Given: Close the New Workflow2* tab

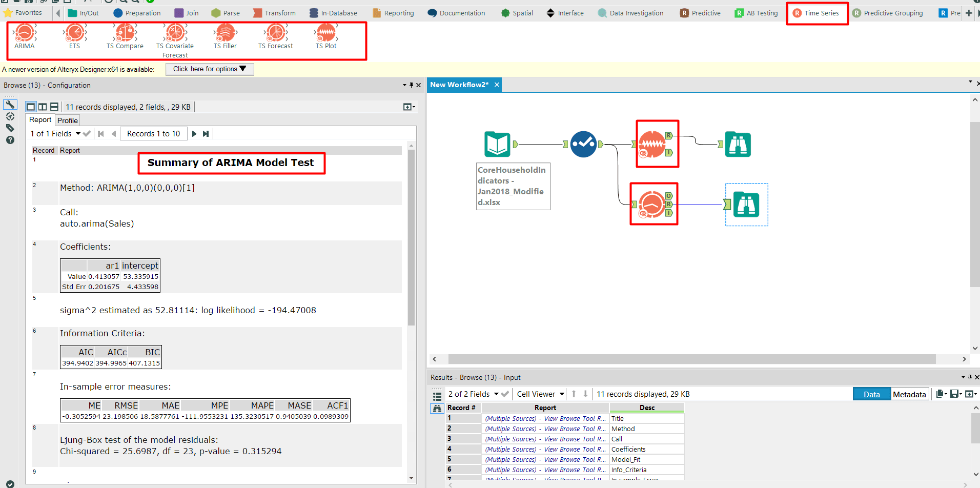Looking at the screenshot, I should (497, 85).
